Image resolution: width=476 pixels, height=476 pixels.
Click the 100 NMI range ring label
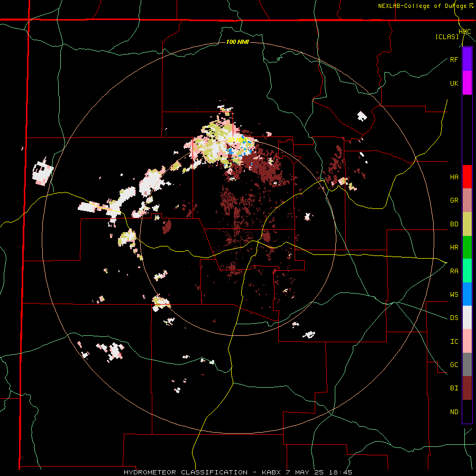(x=237, y=42)
